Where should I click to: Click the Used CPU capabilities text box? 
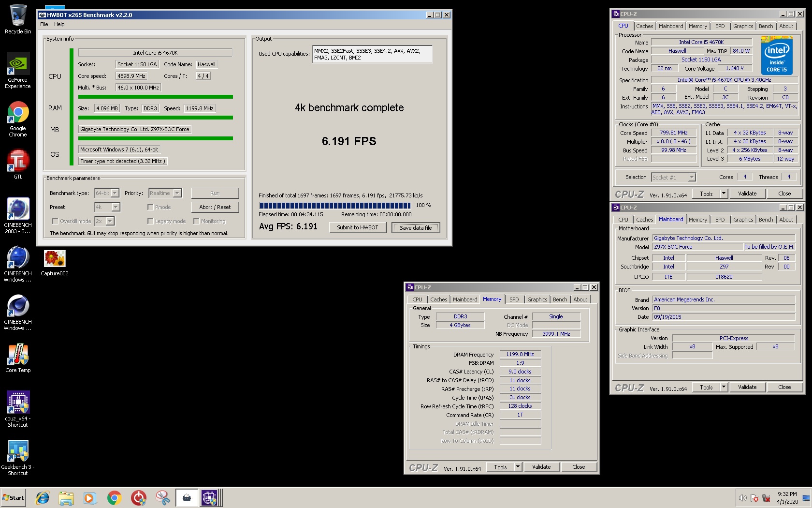pyautogui.click(x=372, y=54)
